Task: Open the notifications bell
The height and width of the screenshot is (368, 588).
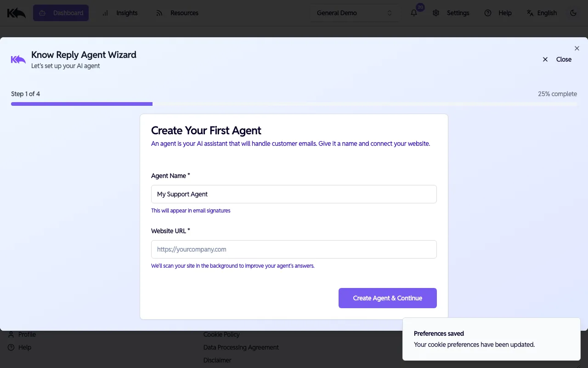Action: 413,13
